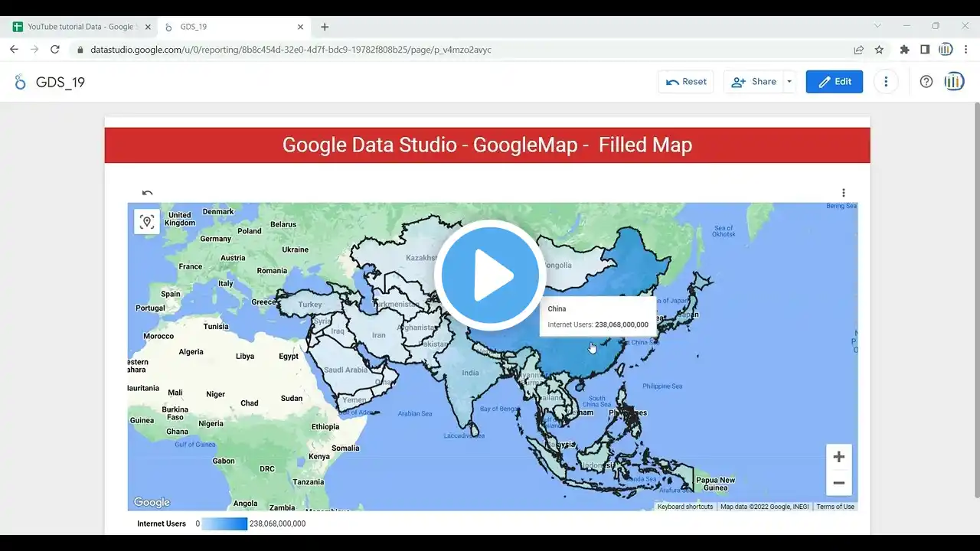Screen dimensions: 980x551
Task: Click the 'Tanzania' map label
Action: point(309,482)
